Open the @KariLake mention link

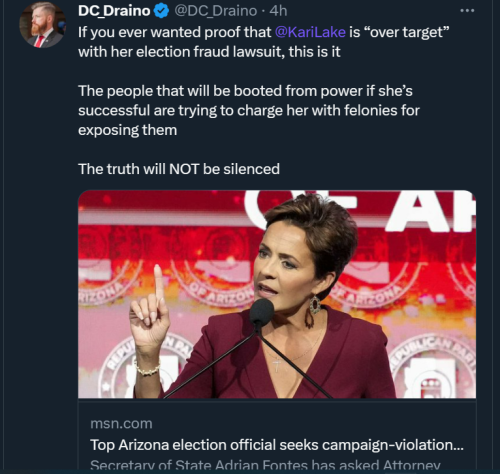tap(310, 32)
